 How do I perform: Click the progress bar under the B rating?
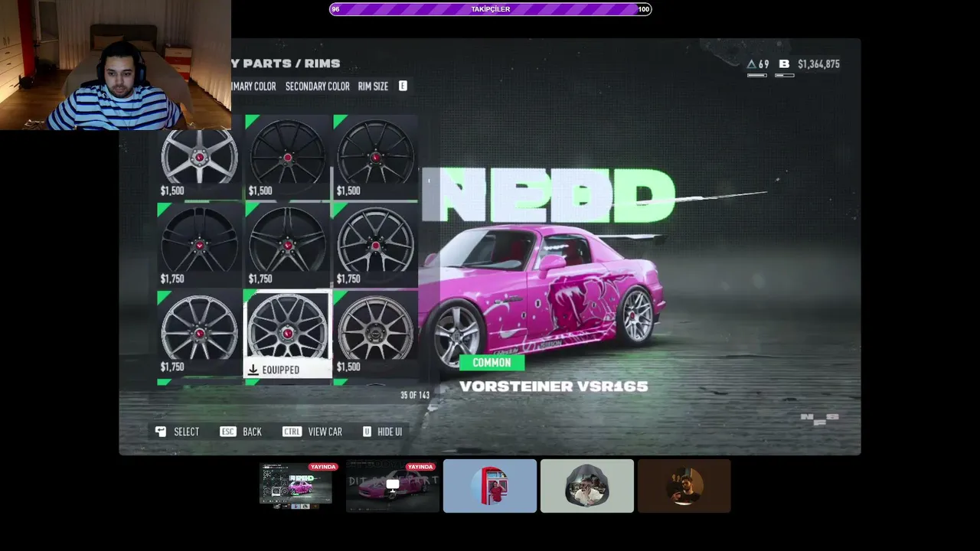[x=784, y=75]
